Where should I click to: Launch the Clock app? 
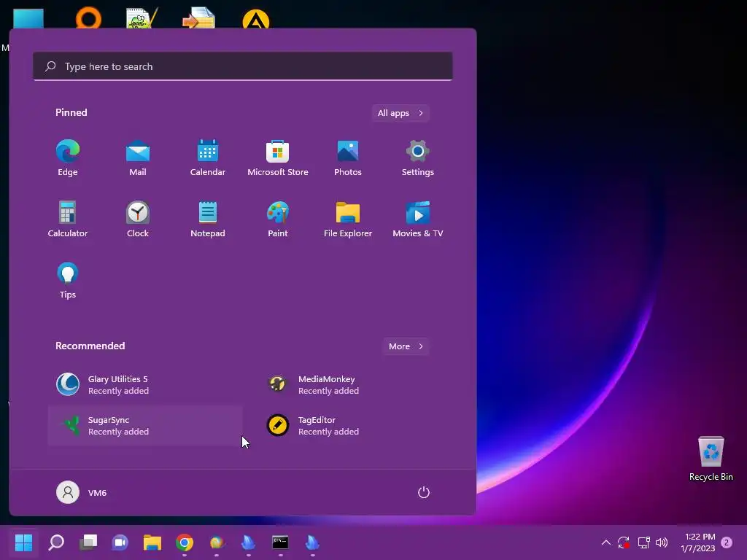click(x=138, y=219)
